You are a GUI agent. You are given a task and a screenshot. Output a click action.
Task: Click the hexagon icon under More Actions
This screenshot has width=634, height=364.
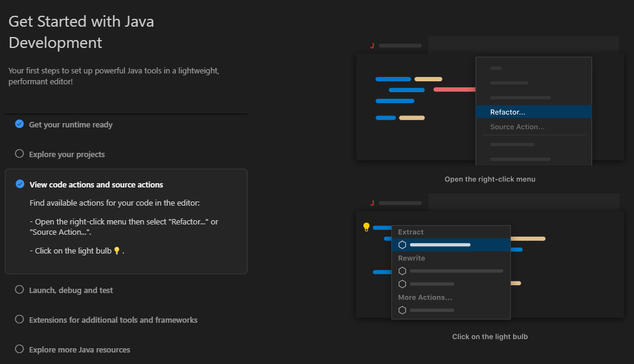(402, 310)
